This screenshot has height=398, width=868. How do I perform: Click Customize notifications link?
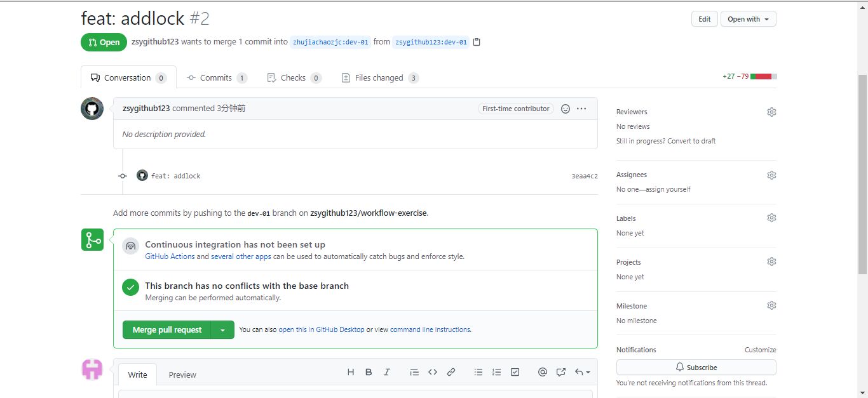click(761, 350)
